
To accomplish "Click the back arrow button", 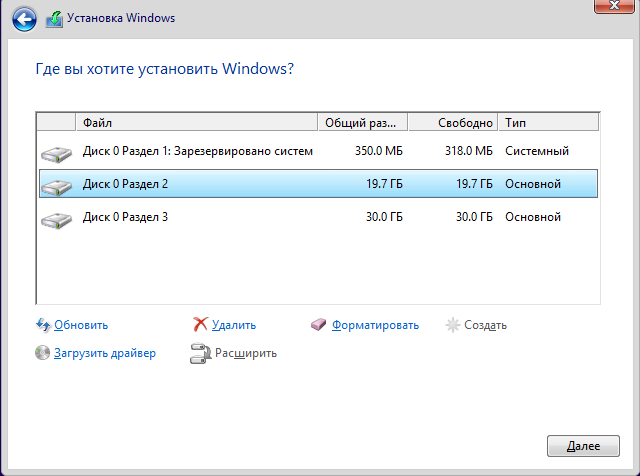I will (x=25, y=19).
